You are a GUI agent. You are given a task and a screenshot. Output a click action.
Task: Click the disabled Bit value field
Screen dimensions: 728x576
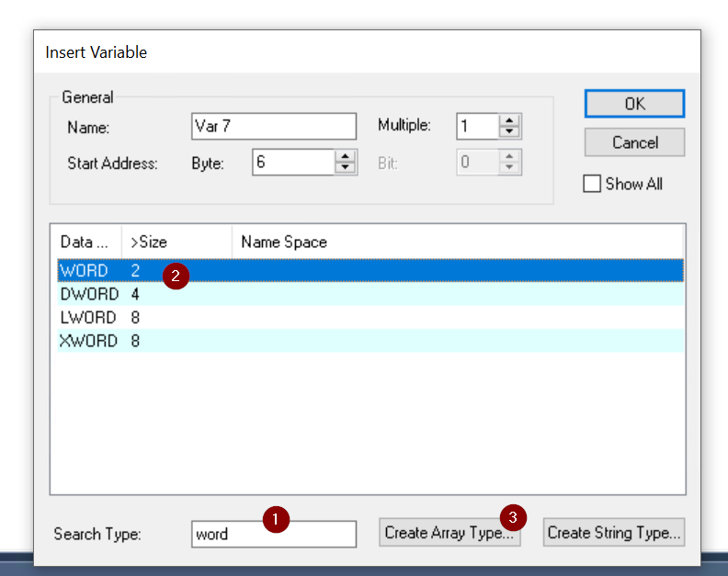tap(478, 162)
